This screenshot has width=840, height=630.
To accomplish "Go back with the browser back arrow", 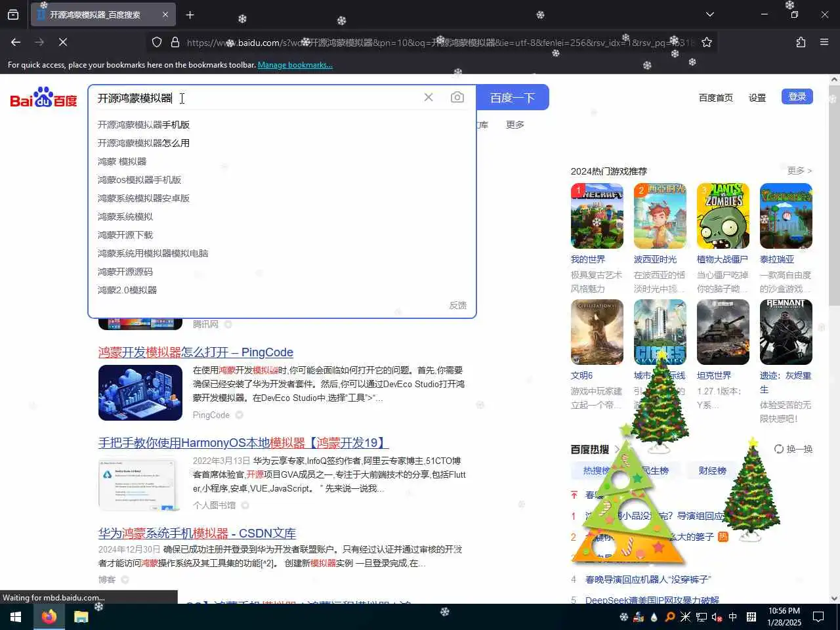I will [16, 42].
